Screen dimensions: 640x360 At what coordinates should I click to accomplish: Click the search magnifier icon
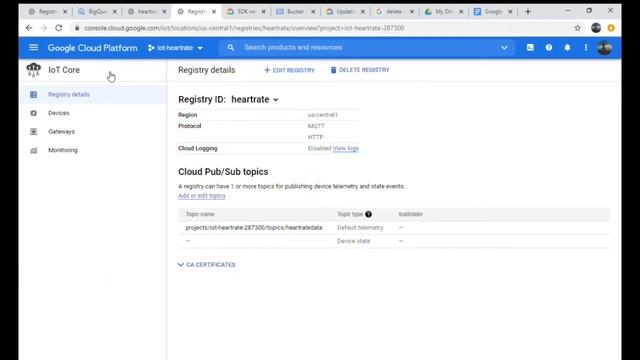pyautogui.click(x=231, y=48)
